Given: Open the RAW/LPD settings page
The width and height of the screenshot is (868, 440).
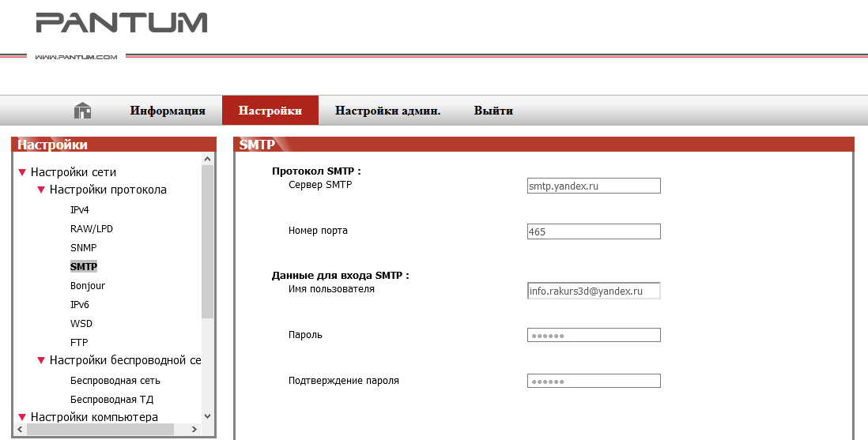Looking at the screenshot, I should click(92, 228).
